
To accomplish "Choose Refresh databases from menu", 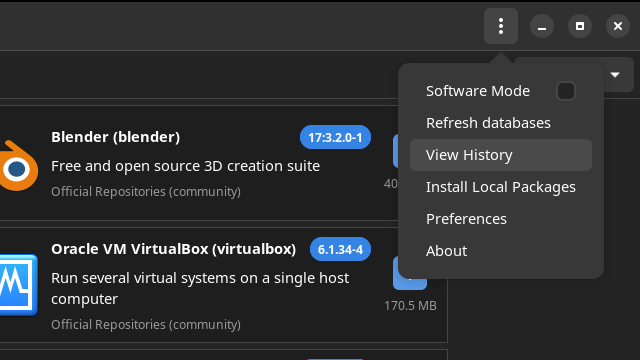I will pos(501,123).
